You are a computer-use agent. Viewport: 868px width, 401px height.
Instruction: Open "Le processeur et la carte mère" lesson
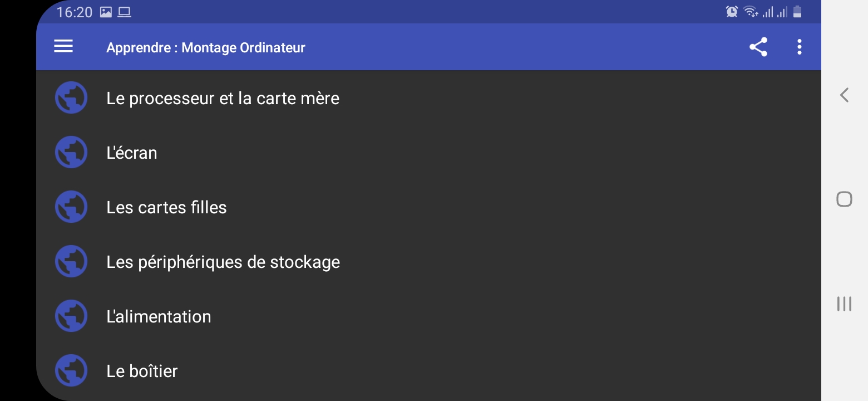tap(223, 98)
